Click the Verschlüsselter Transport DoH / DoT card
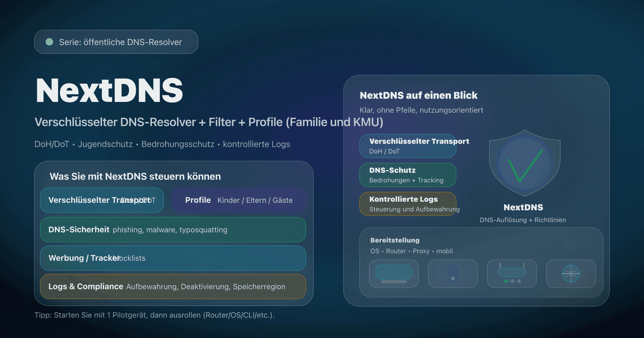644x338 pixels. pos(408,146)
